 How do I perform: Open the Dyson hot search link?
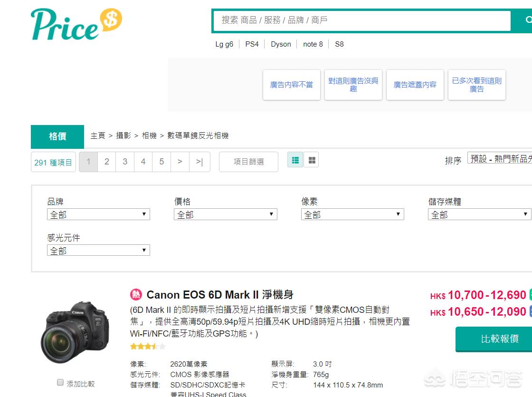pos(281,44)
